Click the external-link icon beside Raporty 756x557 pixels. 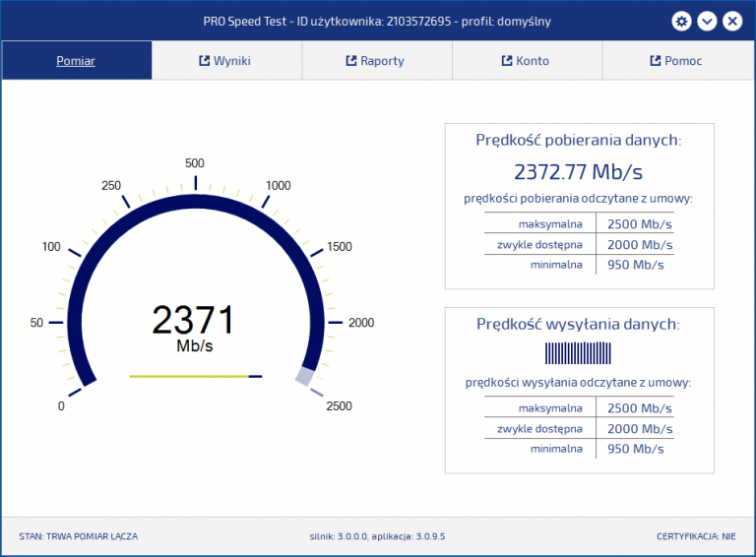pyautogui.click(x=351, y=61)
